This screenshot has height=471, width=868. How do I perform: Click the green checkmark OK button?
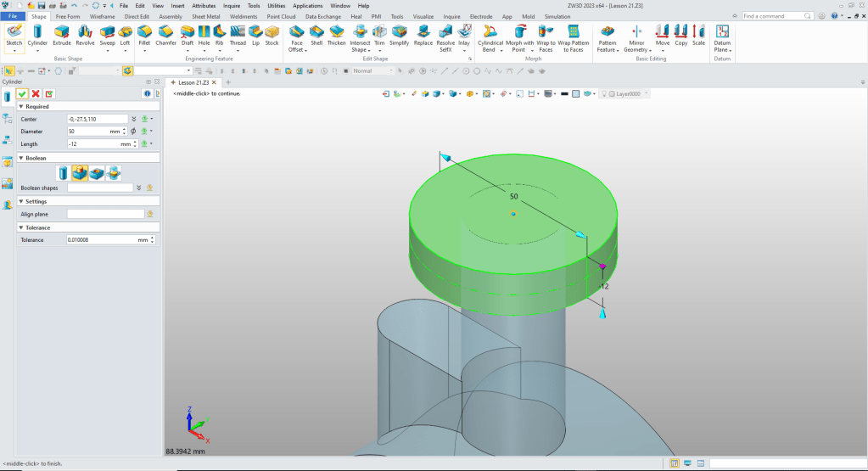(22, 93)
